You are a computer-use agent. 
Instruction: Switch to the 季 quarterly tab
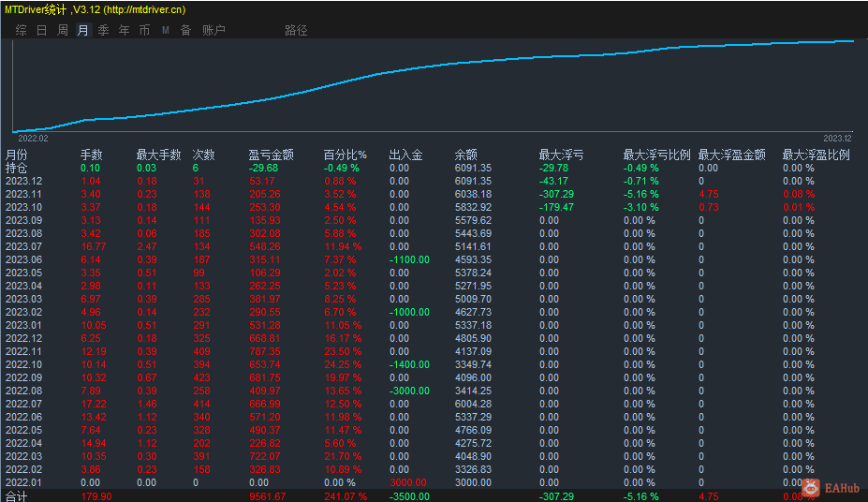[x=103, y=30]
